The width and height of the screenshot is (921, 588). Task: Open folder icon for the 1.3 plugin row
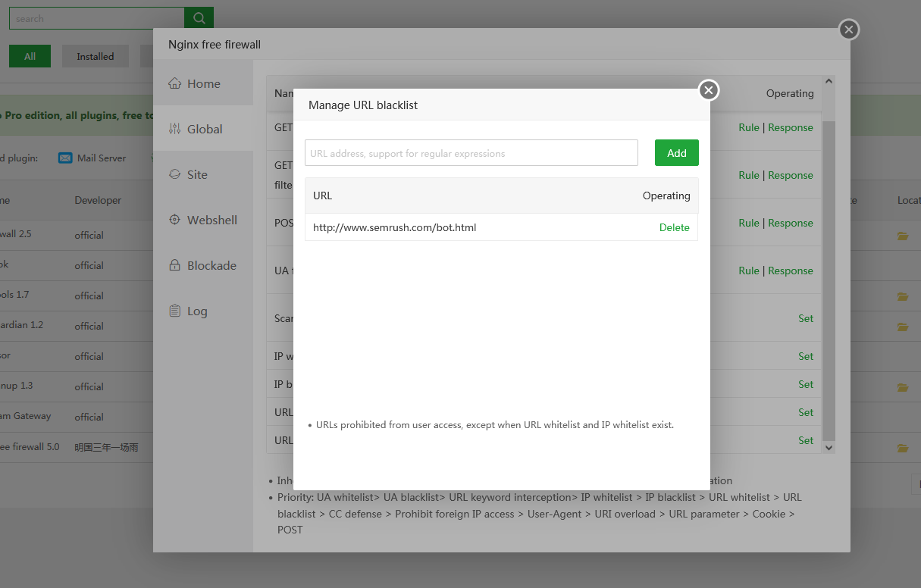902,387
